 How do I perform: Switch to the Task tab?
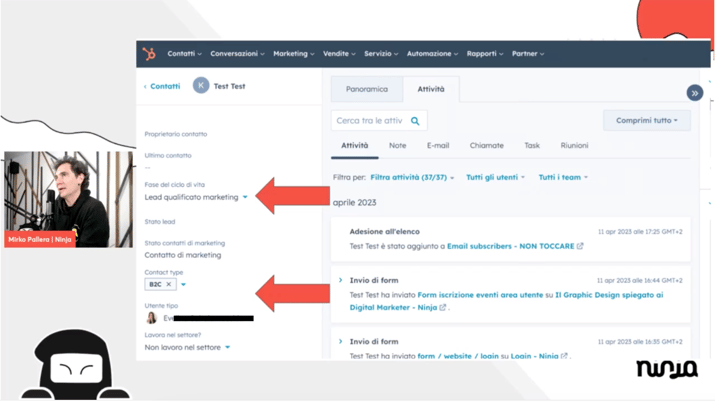pos(532,146)
